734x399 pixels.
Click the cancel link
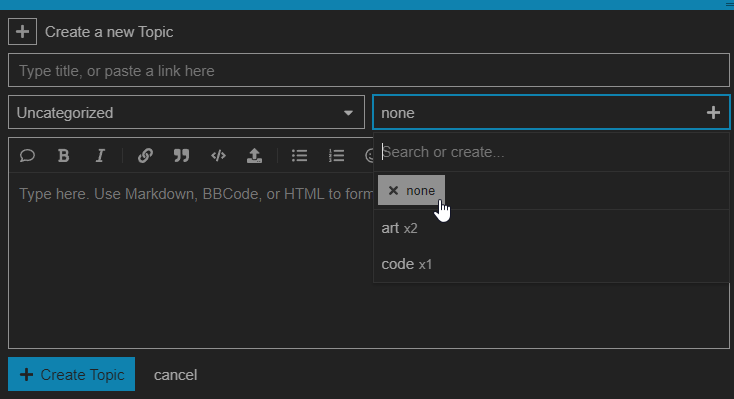[x=176, y=375]
